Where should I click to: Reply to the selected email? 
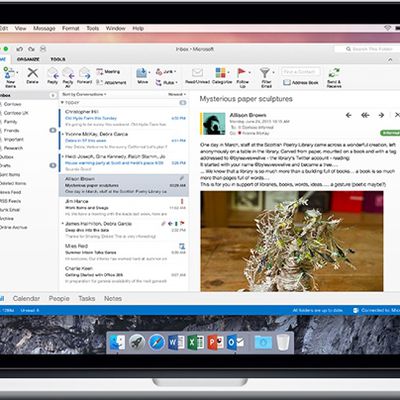[53, 76]
